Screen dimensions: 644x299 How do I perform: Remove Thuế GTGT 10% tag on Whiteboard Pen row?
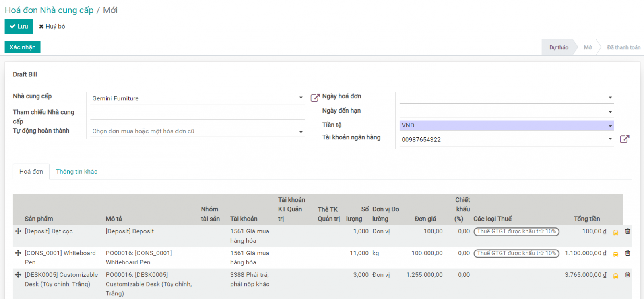[517, 253]
